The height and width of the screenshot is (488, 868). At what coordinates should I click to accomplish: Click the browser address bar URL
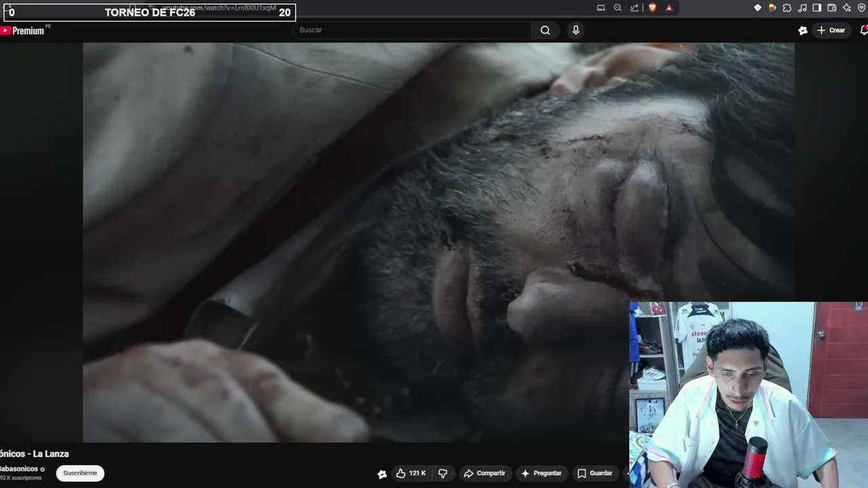[x=219, y=7]
